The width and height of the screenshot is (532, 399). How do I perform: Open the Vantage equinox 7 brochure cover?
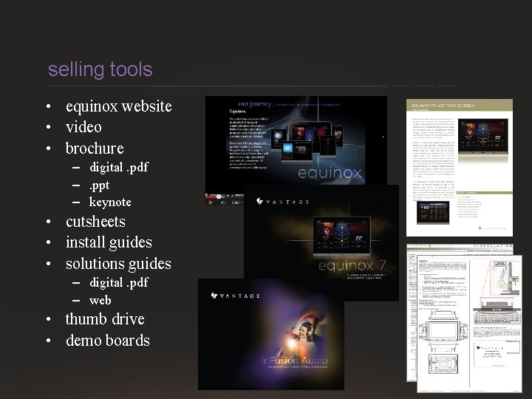coord(321,242)
